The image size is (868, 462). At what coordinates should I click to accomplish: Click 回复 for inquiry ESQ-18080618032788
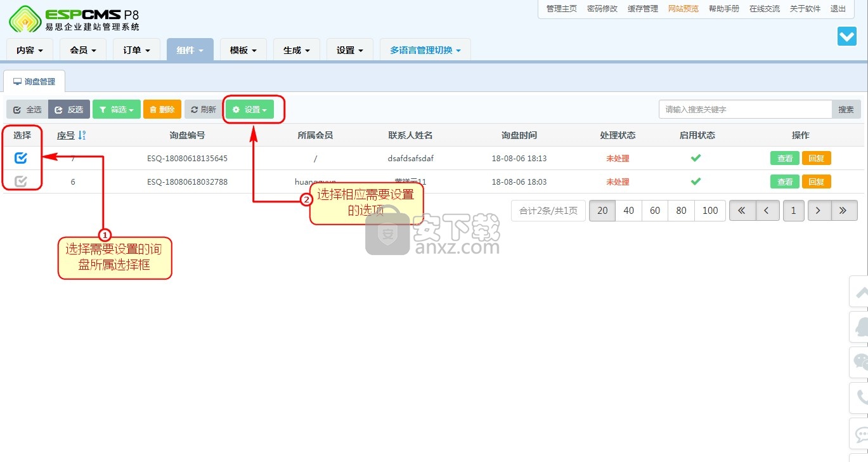[x=817, y=182]
